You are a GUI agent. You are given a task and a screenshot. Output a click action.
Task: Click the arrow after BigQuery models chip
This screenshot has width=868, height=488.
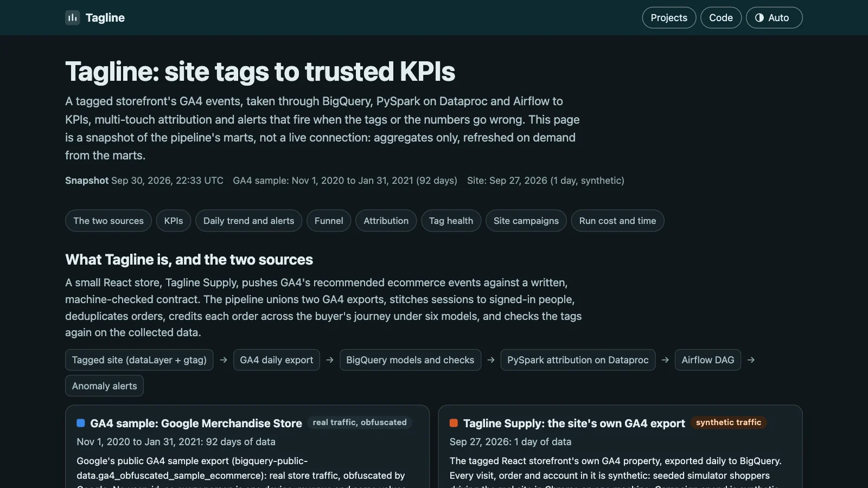[491, 360]
